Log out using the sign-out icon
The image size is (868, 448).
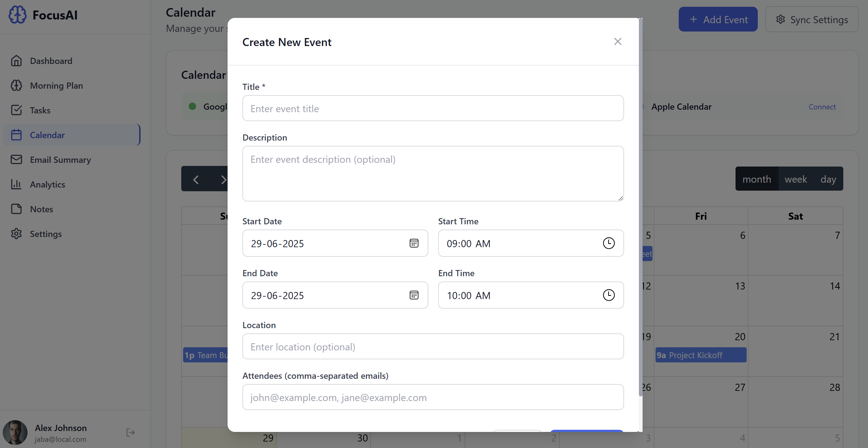coord(130,433)
